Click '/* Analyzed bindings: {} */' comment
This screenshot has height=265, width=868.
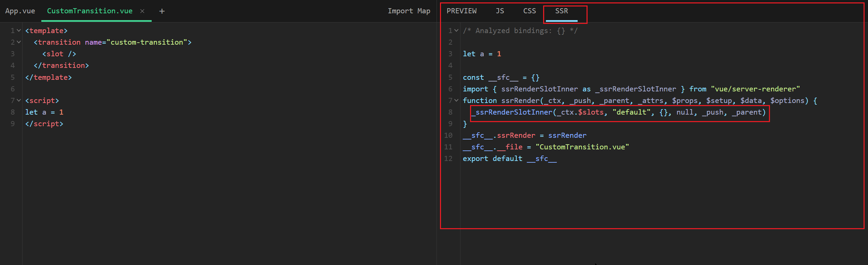pos(520,31)
